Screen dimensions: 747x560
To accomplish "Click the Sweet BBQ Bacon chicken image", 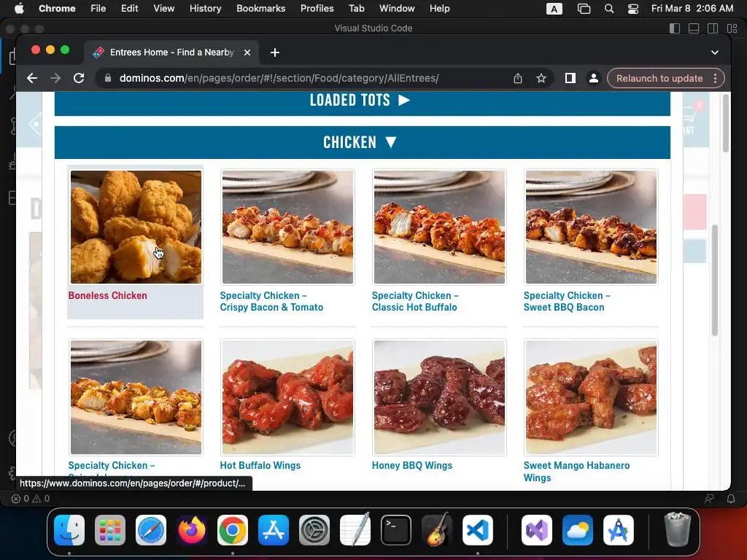I will pos(591,227).
